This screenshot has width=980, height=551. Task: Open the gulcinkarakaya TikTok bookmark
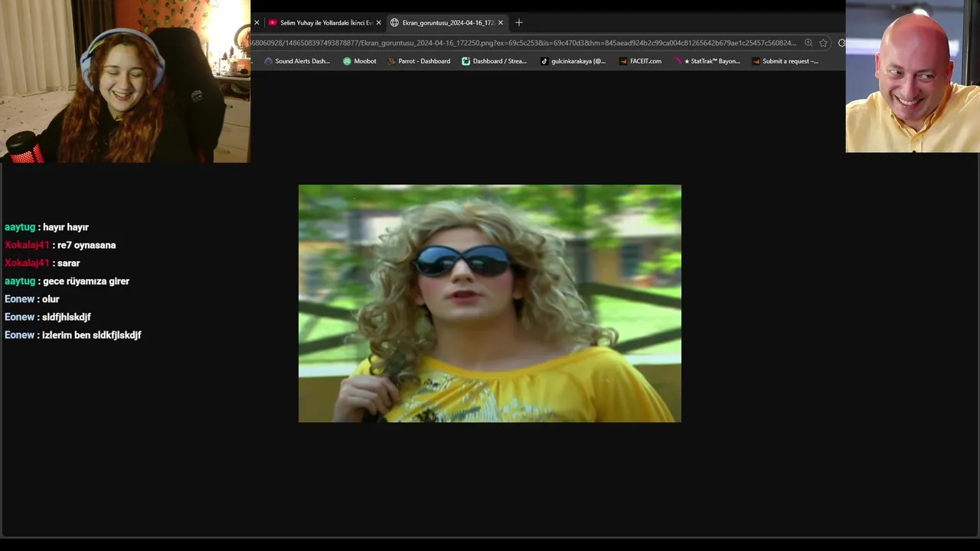click(573, 61)
